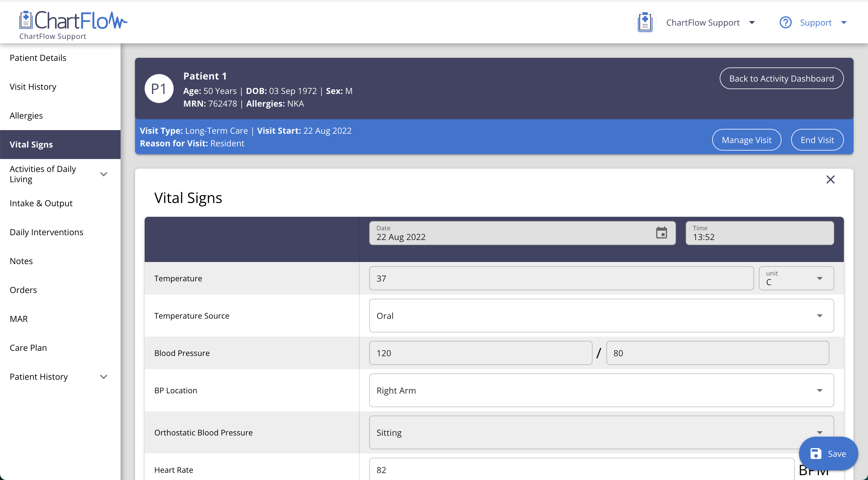Expand the Patient History section chevron

pos(104,377)
